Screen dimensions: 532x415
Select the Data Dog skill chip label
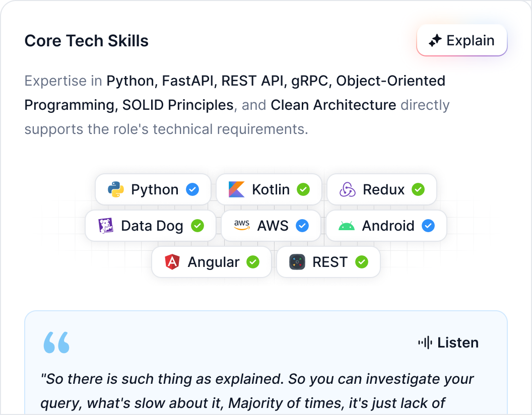tap(152, 226)
